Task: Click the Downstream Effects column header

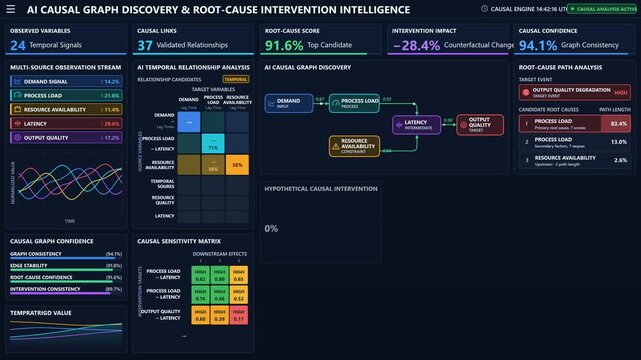Action: [x=220, y=254]
